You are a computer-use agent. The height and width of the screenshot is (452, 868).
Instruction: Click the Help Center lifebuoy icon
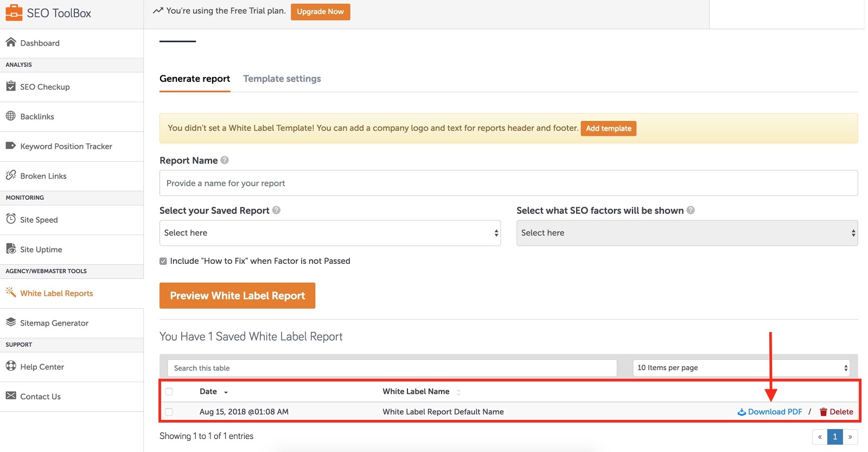click(x=11, y=366)
